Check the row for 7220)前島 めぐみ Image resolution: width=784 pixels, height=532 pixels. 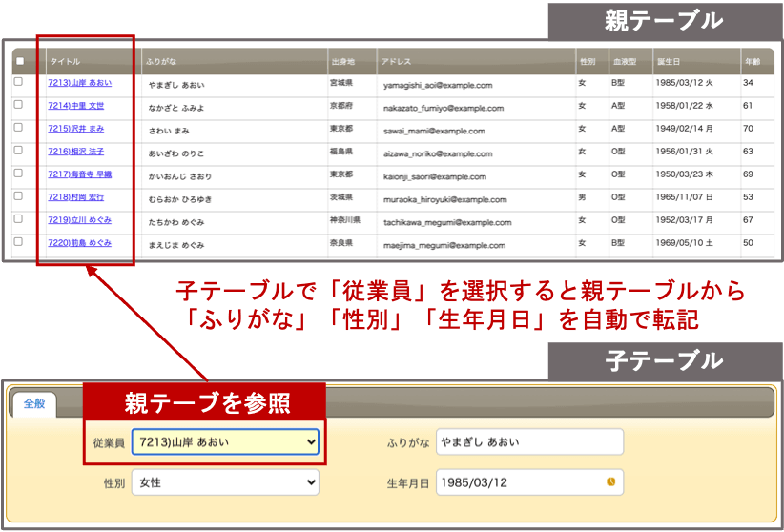tap(18, 241)
